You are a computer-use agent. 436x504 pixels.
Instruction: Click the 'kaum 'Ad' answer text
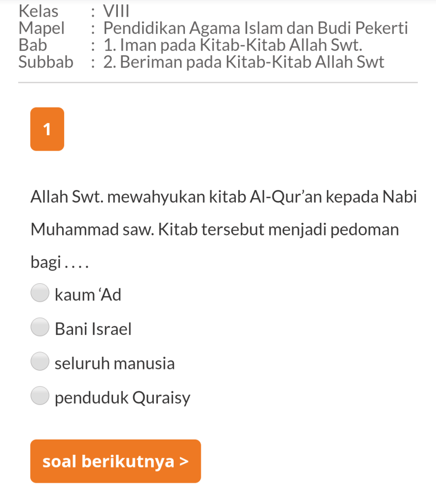(88, 295)
